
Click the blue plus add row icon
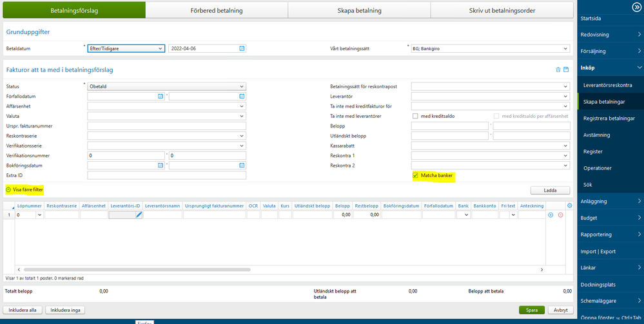pyautogui.click(x=551, y=214)
